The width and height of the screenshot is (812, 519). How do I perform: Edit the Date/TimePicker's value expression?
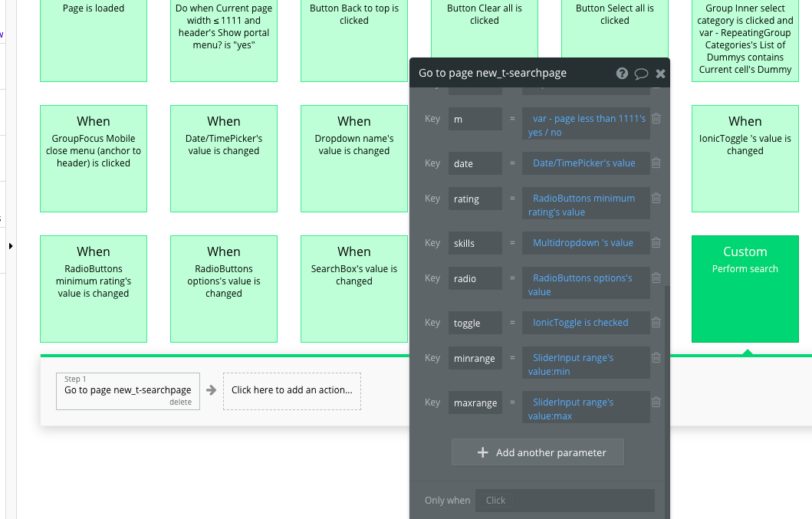[584, 163]
